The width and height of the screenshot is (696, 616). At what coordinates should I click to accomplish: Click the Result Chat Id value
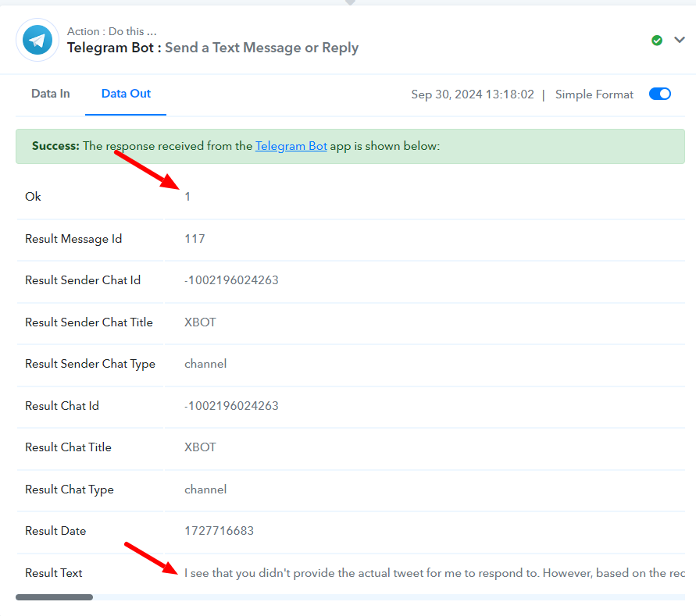(231, 406)
